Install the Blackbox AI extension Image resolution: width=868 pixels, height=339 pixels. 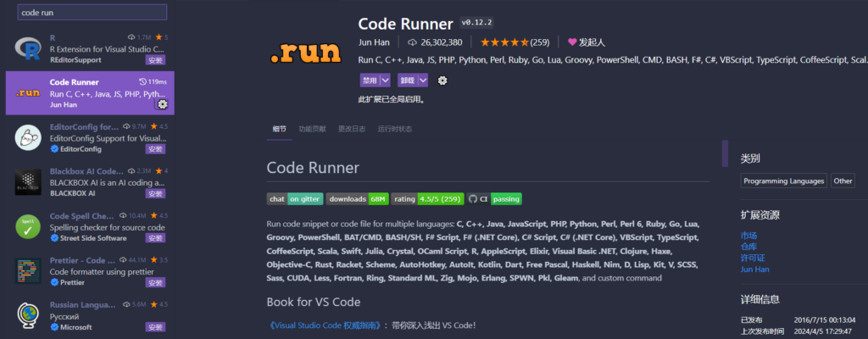[156, 193]
